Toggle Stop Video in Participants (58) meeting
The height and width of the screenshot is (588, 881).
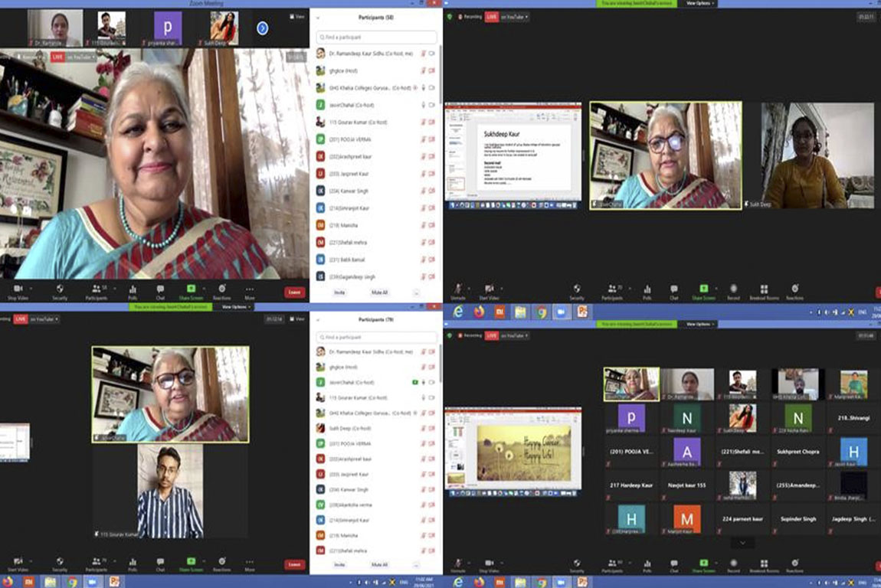tap(18, 291)
